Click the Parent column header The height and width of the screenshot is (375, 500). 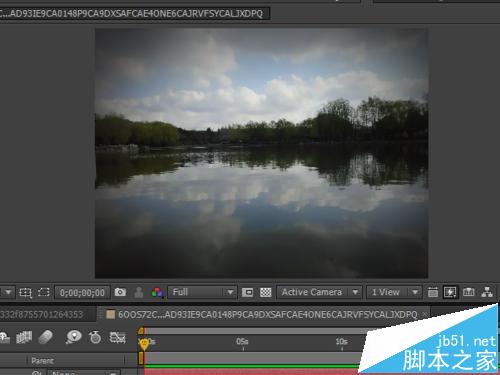tap(42, 361)
